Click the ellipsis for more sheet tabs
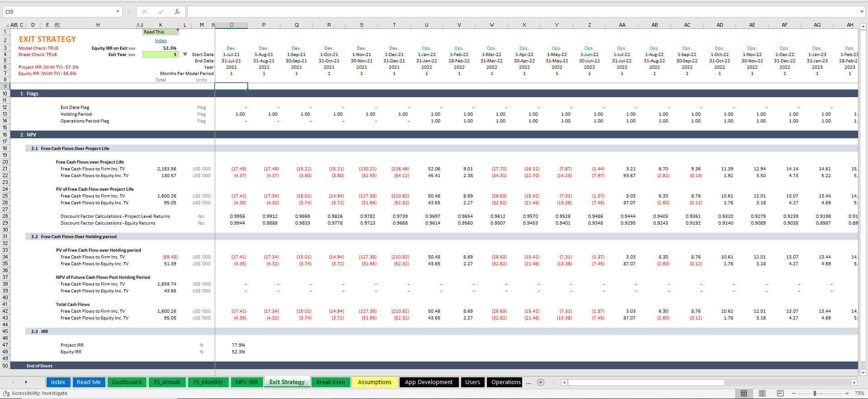 coord(528,383)
